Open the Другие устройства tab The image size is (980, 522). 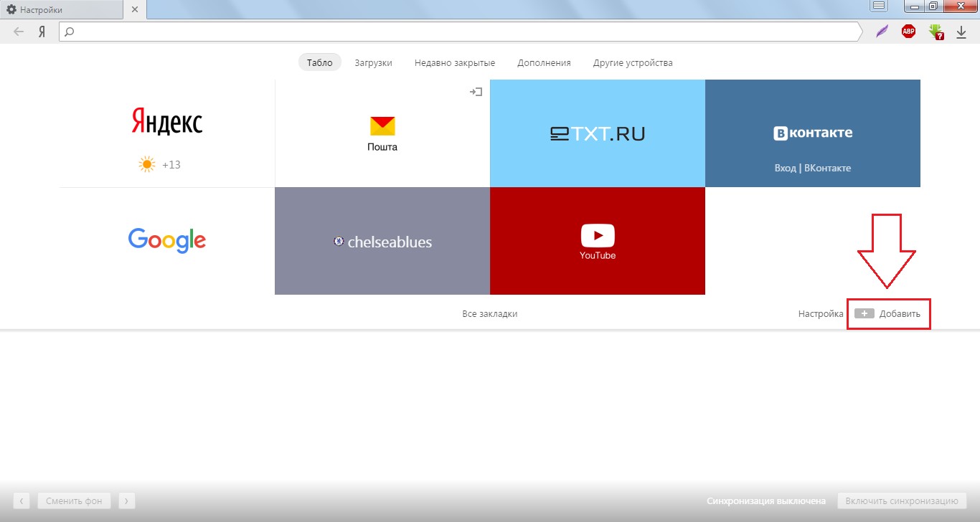[632, 63]
